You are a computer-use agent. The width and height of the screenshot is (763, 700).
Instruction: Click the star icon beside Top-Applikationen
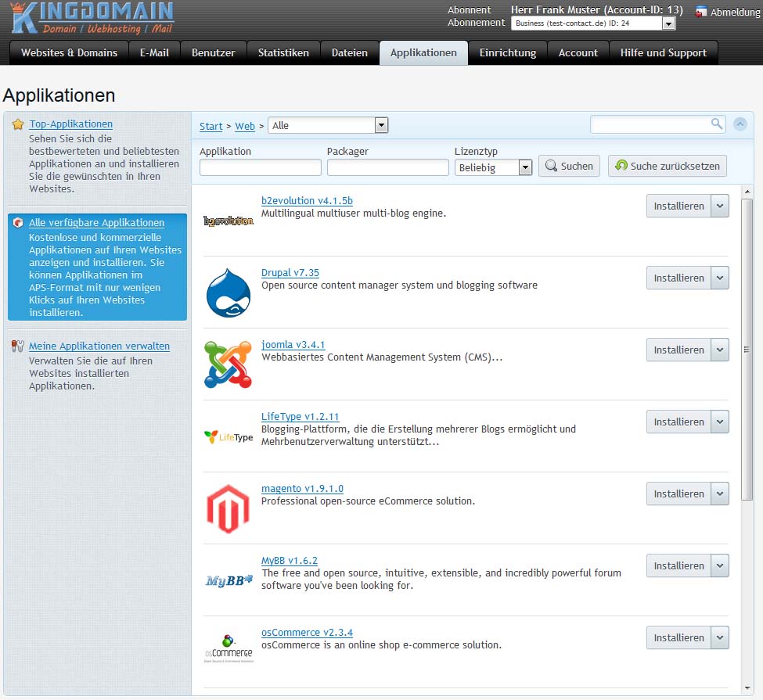click(18, 124)
